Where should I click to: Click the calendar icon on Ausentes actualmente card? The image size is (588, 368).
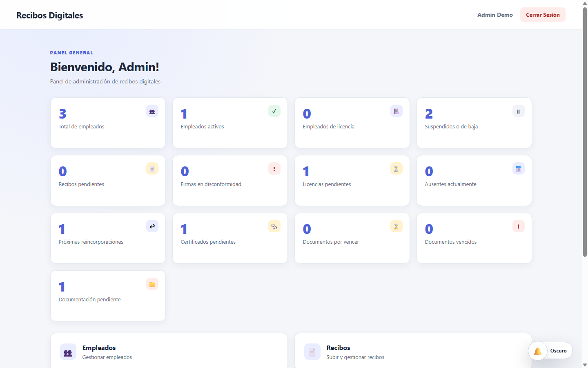coord(519,169)
